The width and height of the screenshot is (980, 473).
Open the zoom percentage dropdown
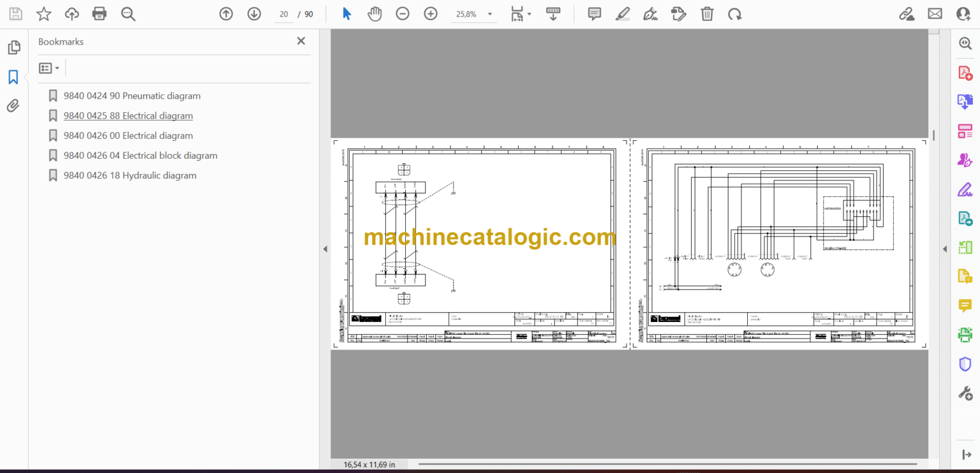coord(489,13)
